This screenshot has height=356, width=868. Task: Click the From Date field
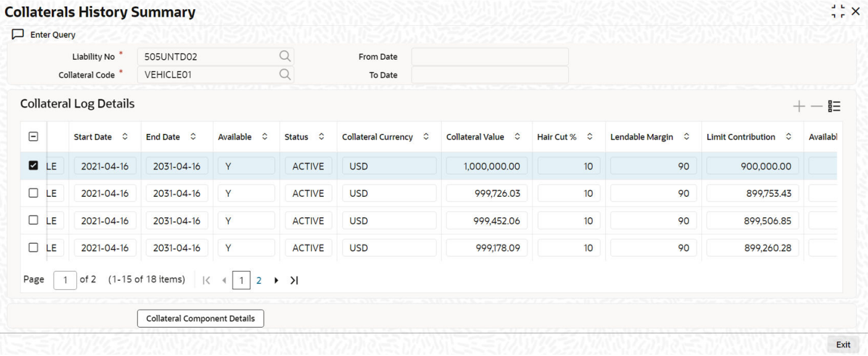490,57
